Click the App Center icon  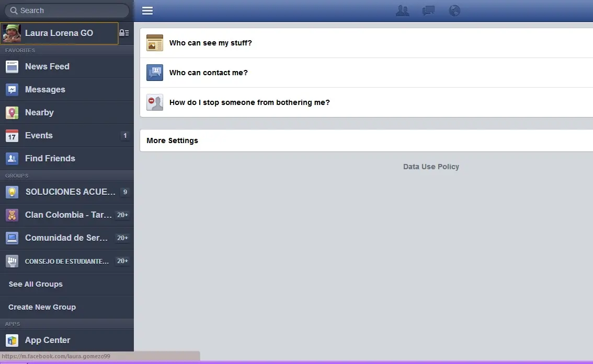12,340
